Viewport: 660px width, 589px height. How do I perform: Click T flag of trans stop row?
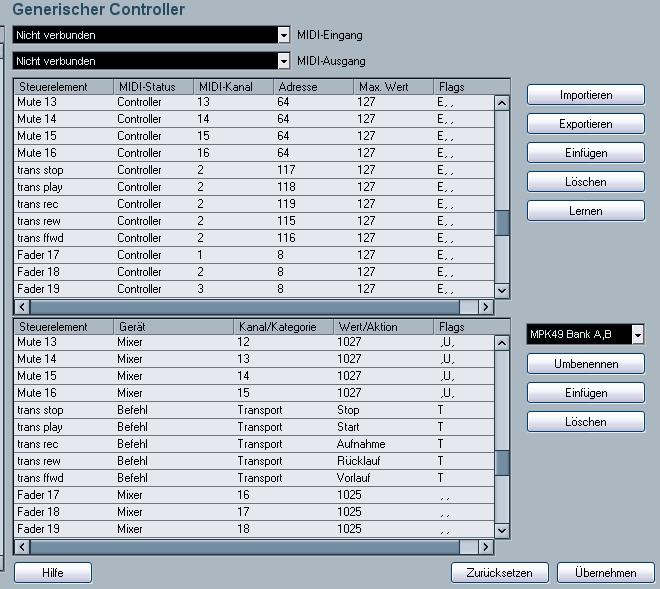tap(440, 410)
